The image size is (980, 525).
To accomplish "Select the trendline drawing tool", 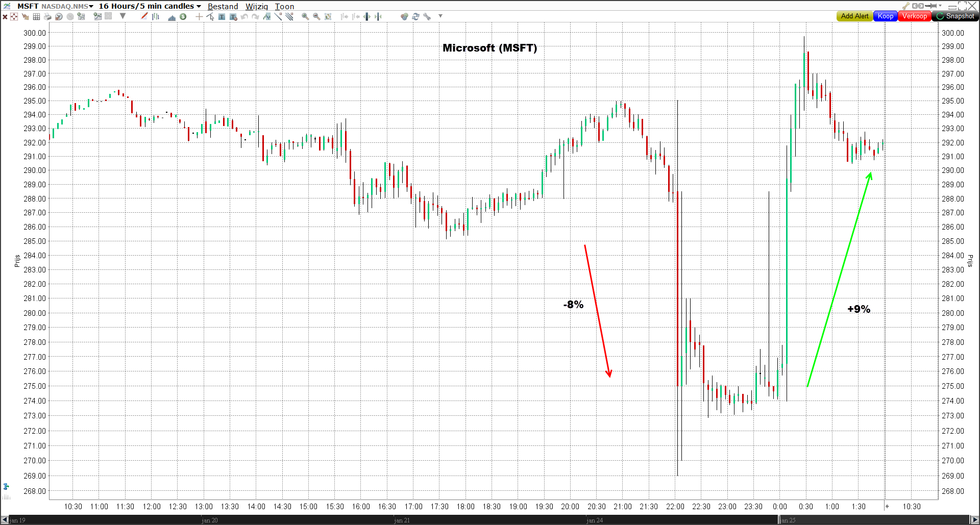I will (x=278, y=16).
